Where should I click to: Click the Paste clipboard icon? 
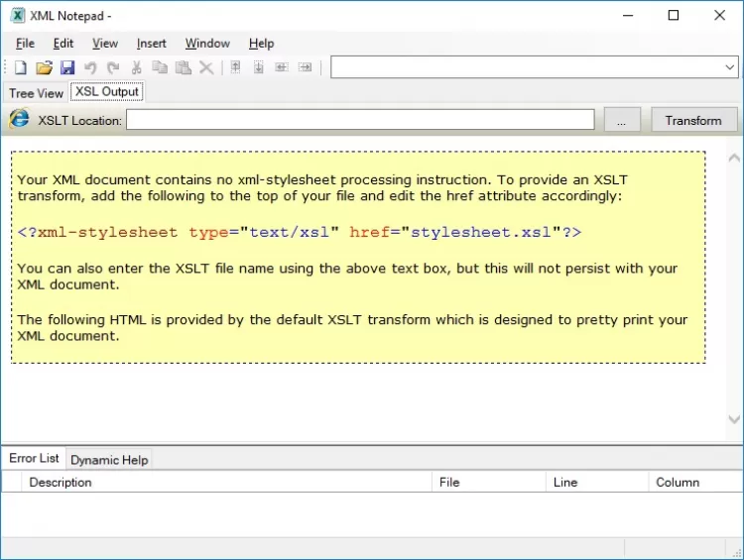[x=183, y=67]
